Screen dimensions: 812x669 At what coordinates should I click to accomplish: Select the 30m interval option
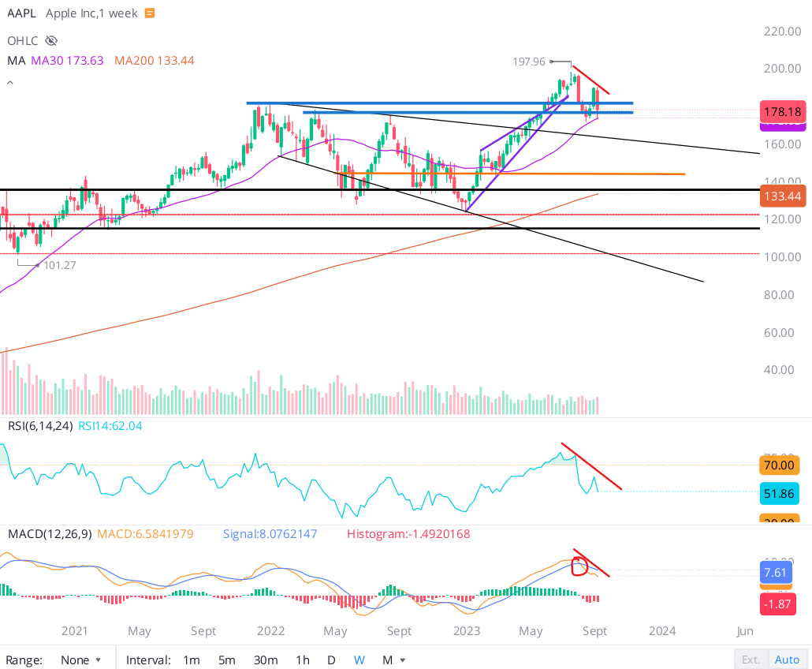point(266,660)
